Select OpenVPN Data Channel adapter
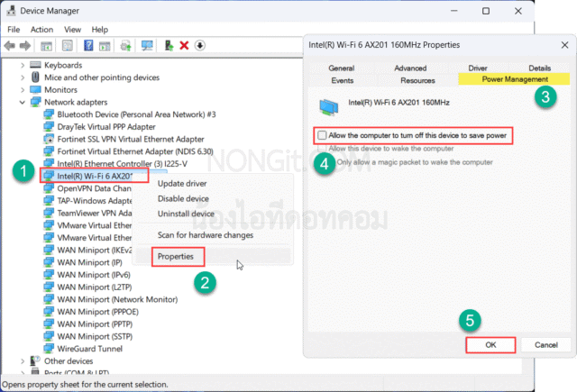Viewport: 577px width, 392px height. click(94, 188)
